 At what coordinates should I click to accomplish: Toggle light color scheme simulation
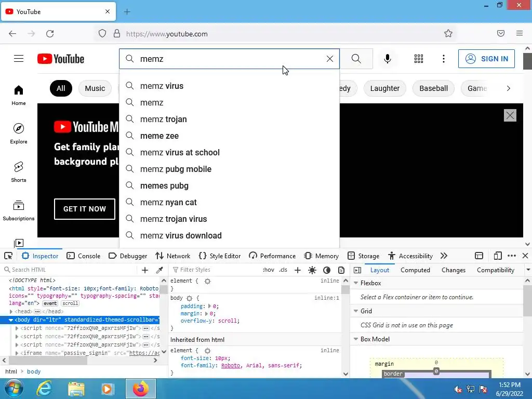coord(312,270)
